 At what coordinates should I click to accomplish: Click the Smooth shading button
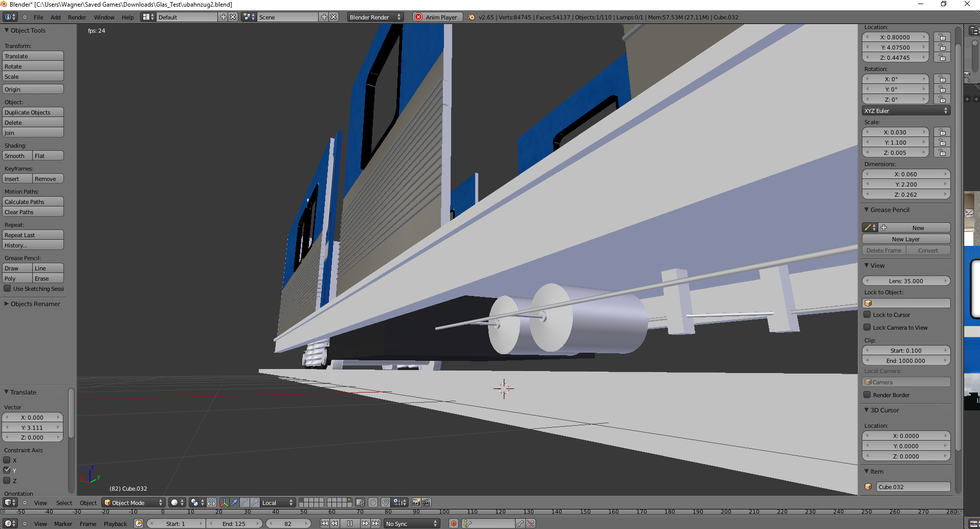(x=17, y=156)
